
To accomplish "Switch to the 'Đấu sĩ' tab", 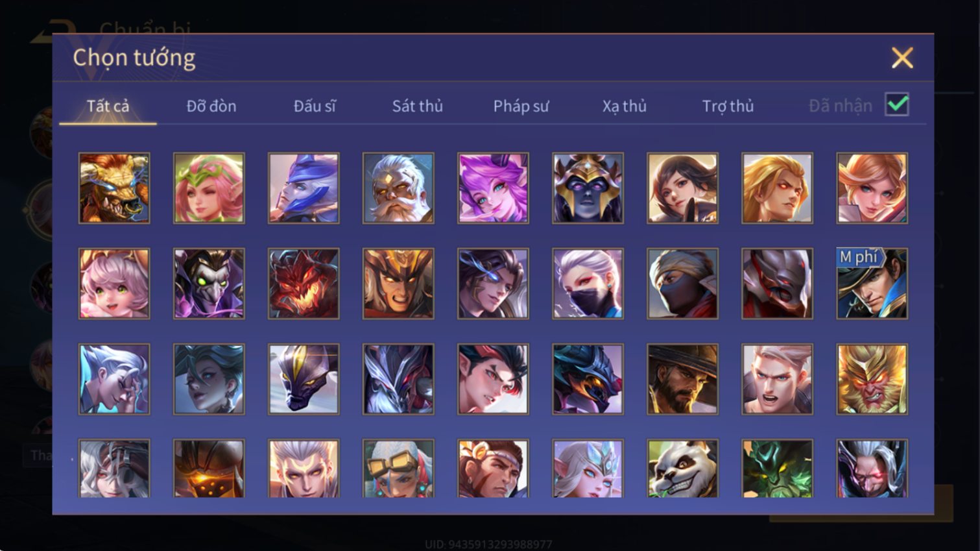I will coord(315,106).
